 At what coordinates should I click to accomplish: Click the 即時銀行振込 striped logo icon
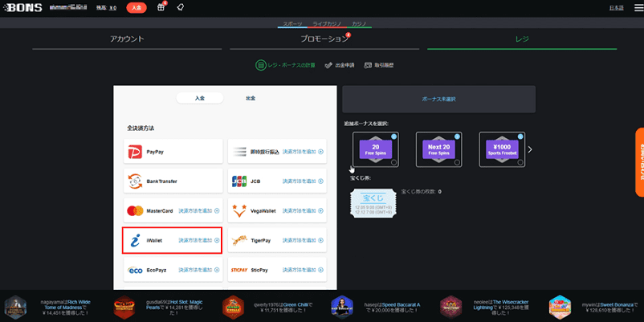point(239,152)
